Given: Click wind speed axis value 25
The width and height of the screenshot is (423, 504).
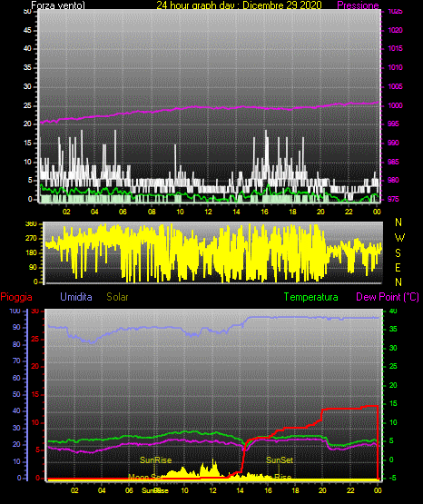Looking at the screenshot, I should tap(27, 105).
